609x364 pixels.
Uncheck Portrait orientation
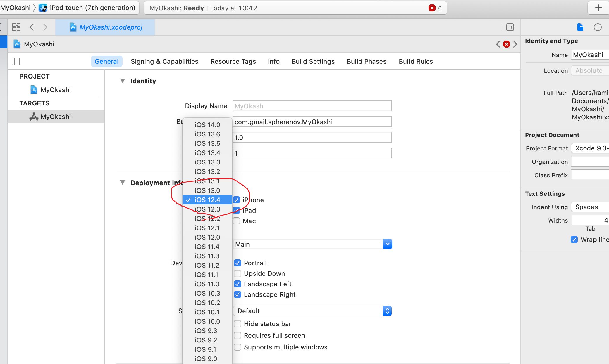238,263
